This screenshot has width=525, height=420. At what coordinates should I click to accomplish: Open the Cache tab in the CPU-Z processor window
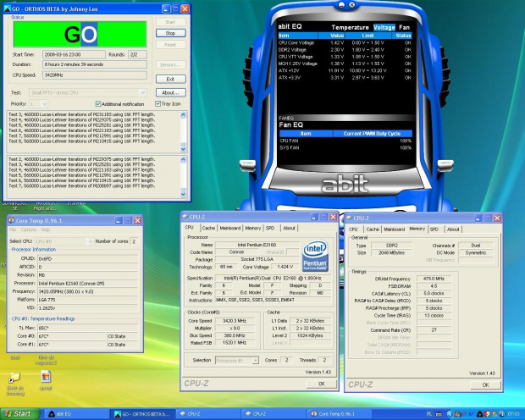[208, 228]
